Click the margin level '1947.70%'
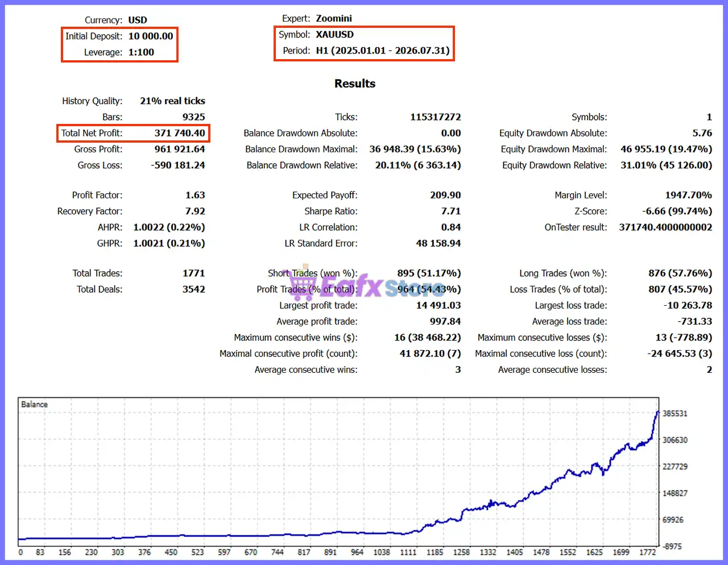Screen dimensions: 728x565 pyautogui.click(x=689, y=195)
